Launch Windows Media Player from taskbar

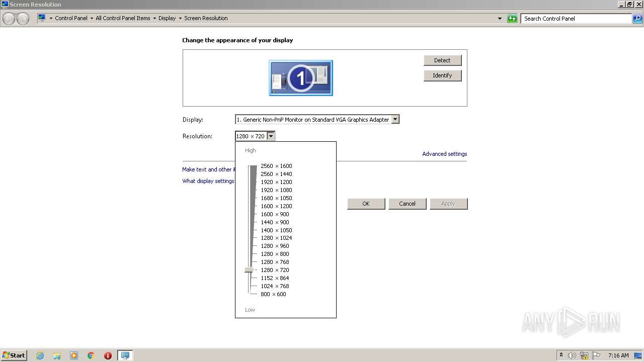click(74, 355)
